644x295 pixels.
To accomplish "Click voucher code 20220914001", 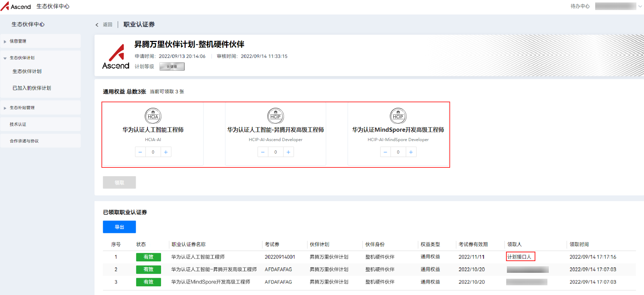I will tap(280, 257).
